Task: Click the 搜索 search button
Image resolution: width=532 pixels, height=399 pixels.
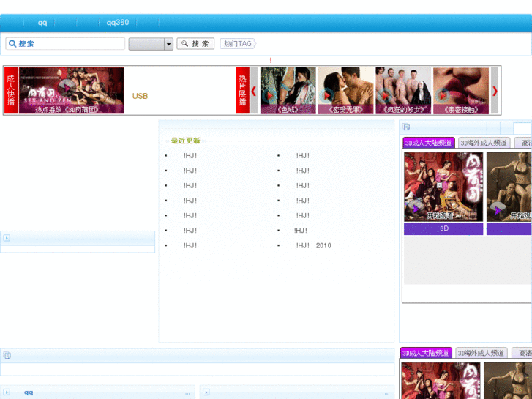Action: [195, 43]
